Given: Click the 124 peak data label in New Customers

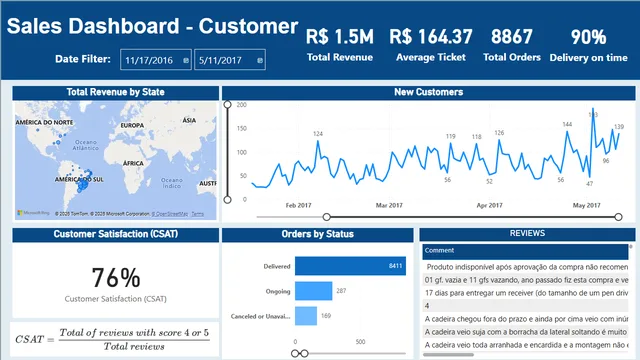Looking at the screenshot, I should click(318, 134).
